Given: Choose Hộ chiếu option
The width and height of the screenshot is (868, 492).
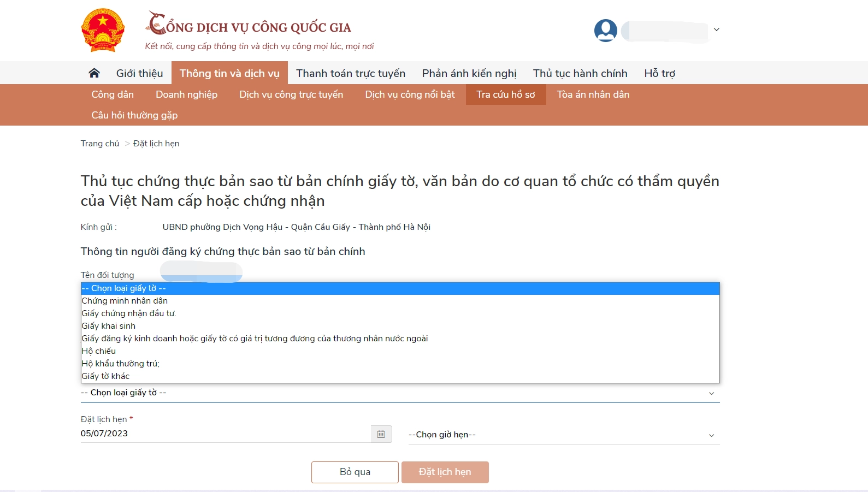Looking at the screenshot, I should pyautogui.click(x=400, y=351).
